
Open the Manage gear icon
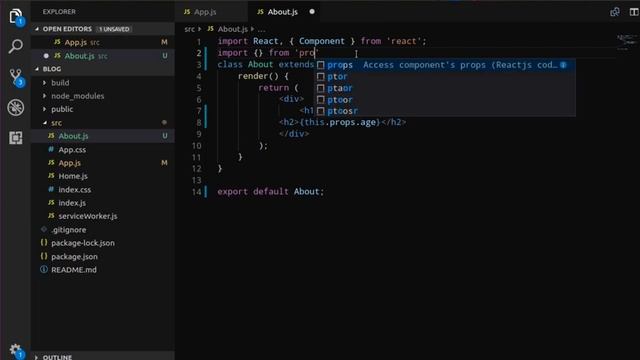16,350
